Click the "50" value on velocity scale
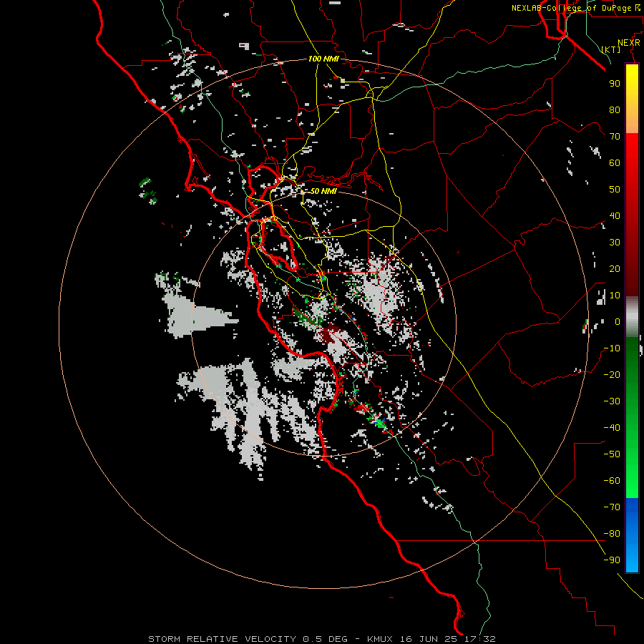The image size is (644, 644). (615, 190)
